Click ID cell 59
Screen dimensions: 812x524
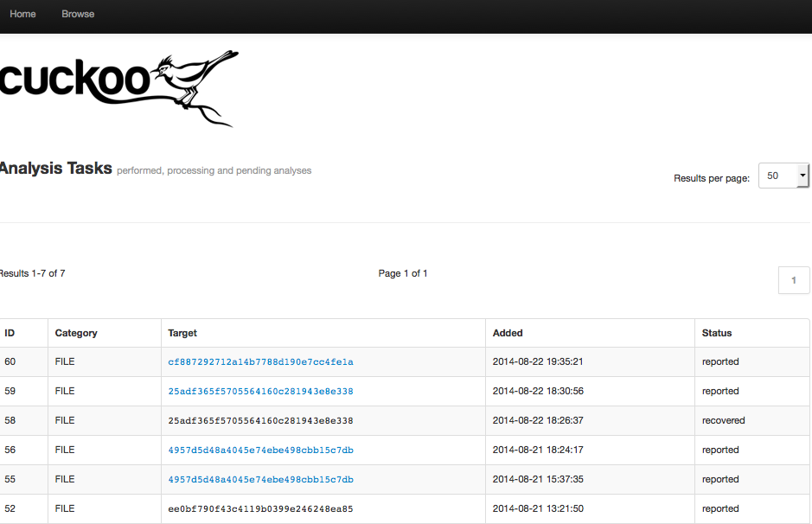tap(10, 391)
